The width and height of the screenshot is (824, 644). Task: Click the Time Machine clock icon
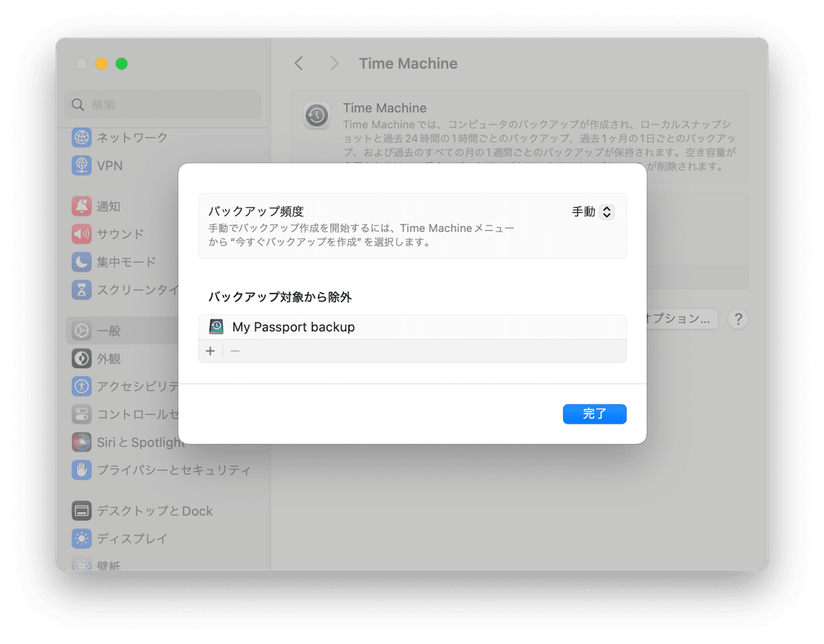click(x=316, y=116)
